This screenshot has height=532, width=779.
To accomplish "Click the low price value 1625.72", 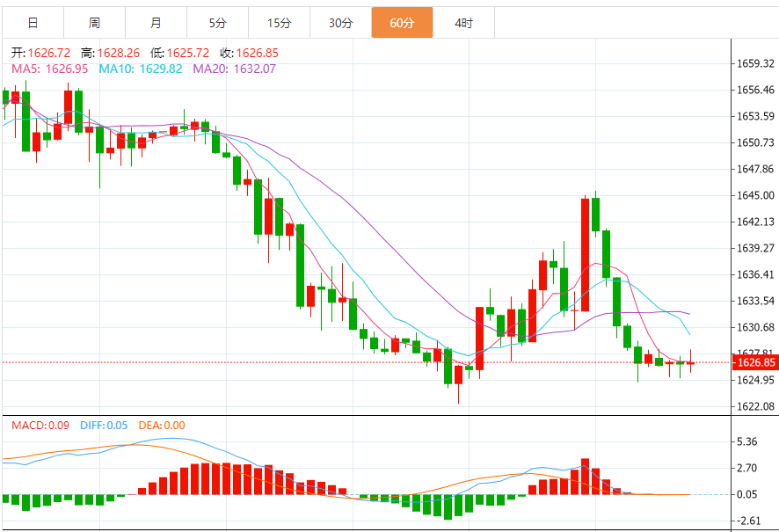I will click(188, 53).
